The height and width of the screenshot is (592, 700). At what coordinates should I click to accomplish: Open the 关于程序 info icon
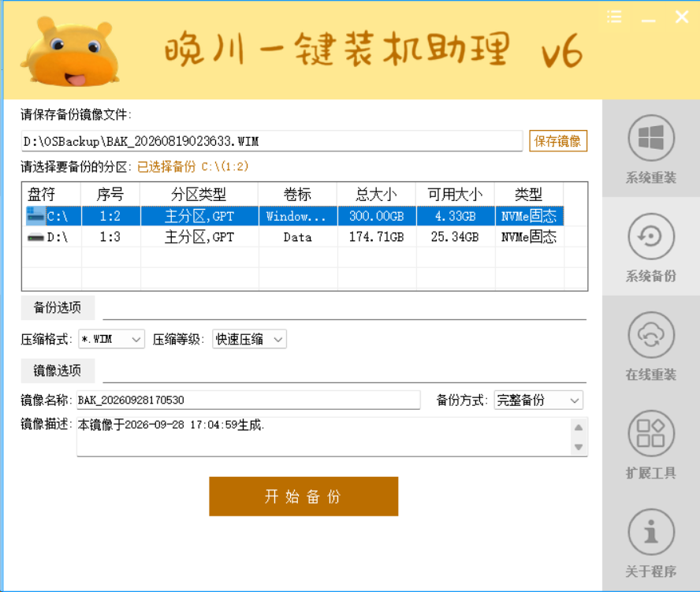[650, 531]
